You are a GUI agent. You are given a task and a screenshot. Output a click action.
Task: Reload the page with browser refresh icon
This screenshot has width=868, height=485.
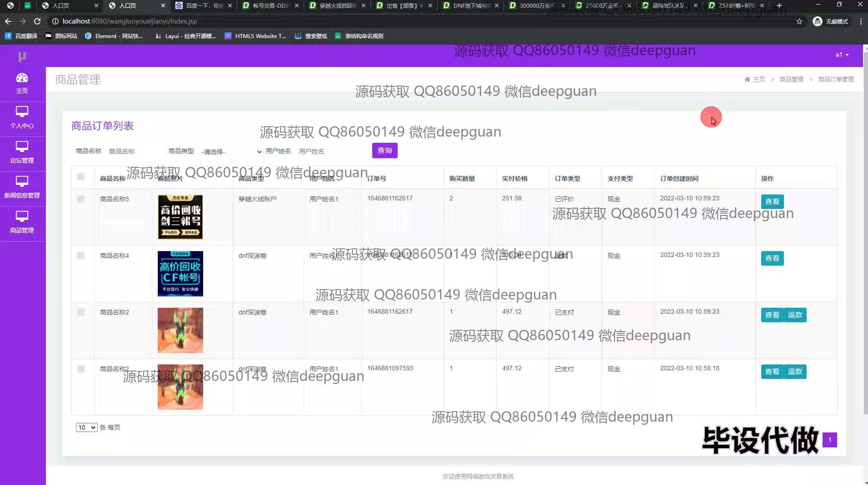pyautogui.click(x=37, y=21)
